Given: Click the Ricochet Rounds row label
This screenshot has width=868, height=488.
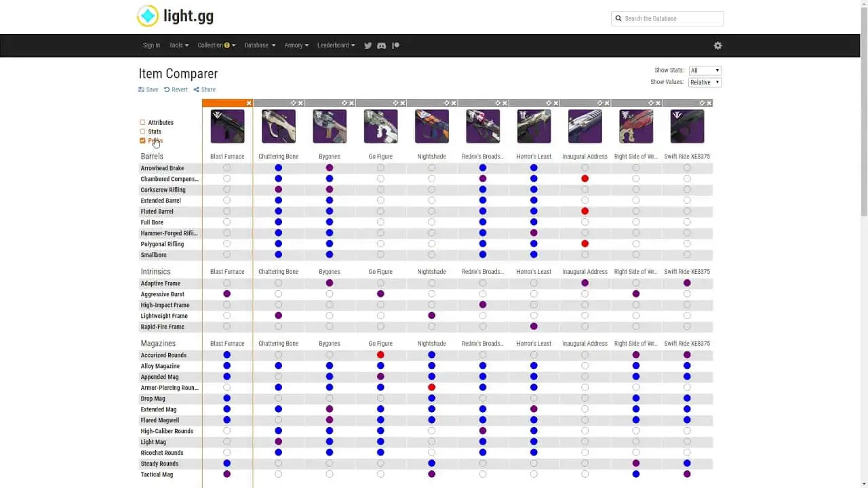Looking at the screenshot, I should pos(162,453).
